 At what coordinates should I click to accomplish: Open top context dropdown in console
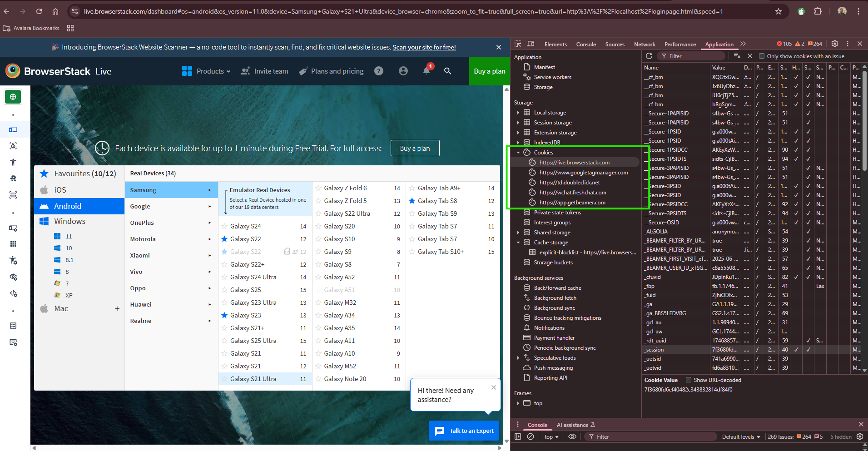point(551,437)
